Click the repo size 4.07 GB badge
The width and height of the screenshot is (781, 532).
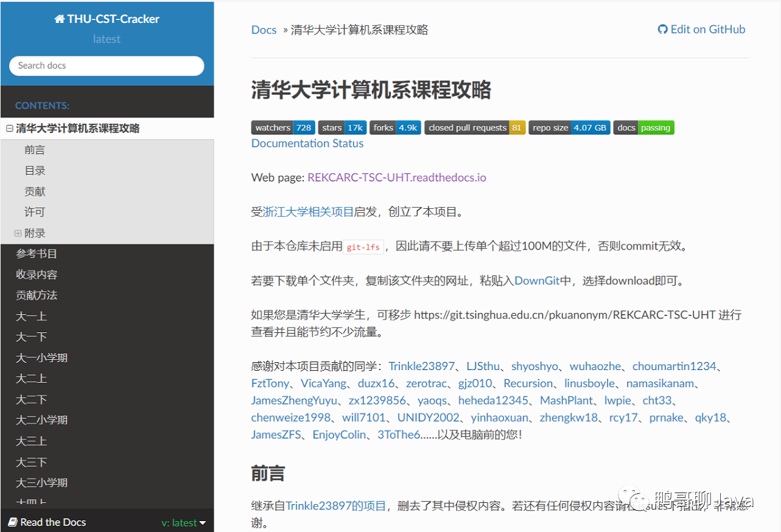click(569, 127)
